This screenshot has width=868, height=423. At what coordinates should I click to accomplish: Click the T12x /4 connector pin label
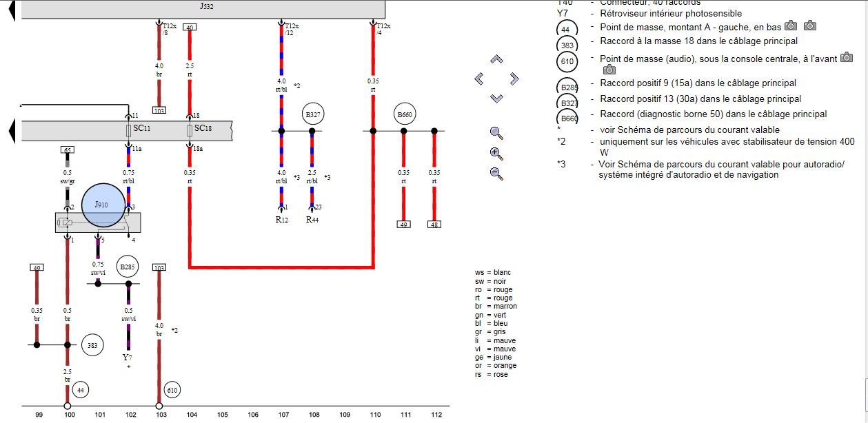pos(383,29)
